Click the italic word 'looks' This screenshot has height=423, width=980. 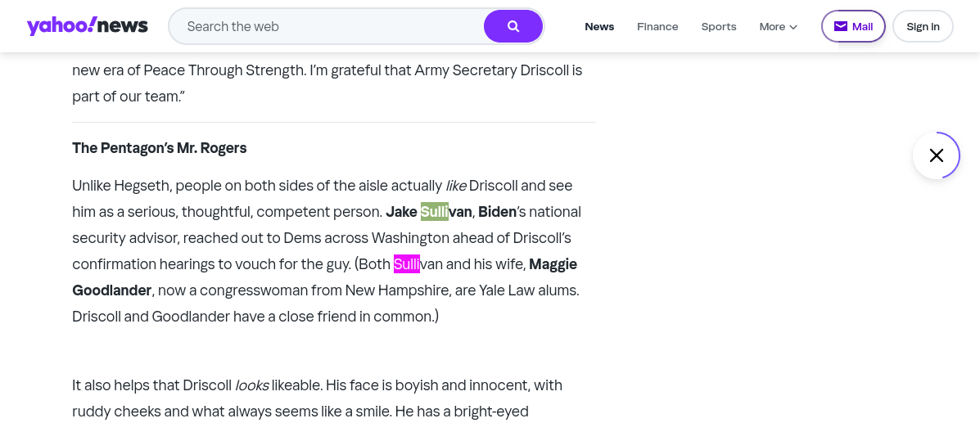251,385
